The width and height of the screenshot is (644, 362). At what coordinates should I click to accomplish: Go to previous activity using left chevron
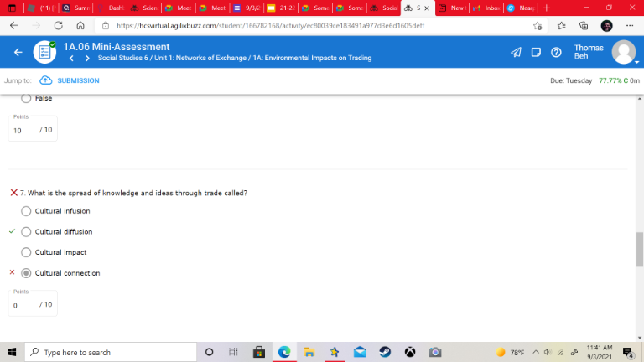pos(72,59)
